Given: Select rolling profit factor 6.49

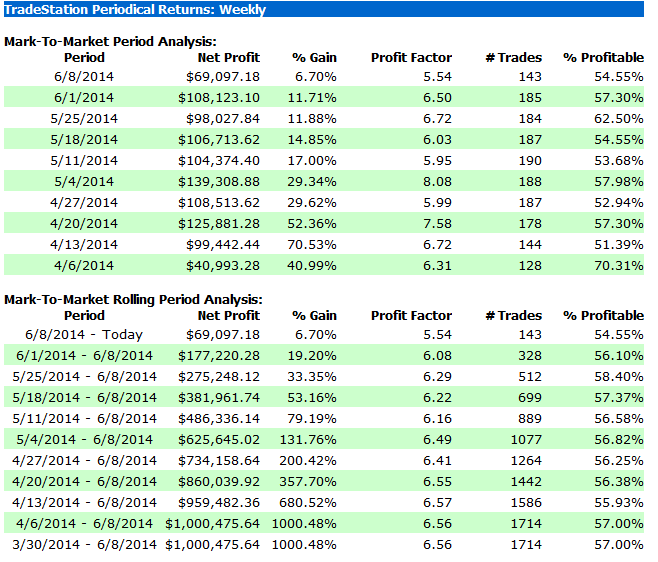Looking at the screenshot, I should (x=437, y=440).
